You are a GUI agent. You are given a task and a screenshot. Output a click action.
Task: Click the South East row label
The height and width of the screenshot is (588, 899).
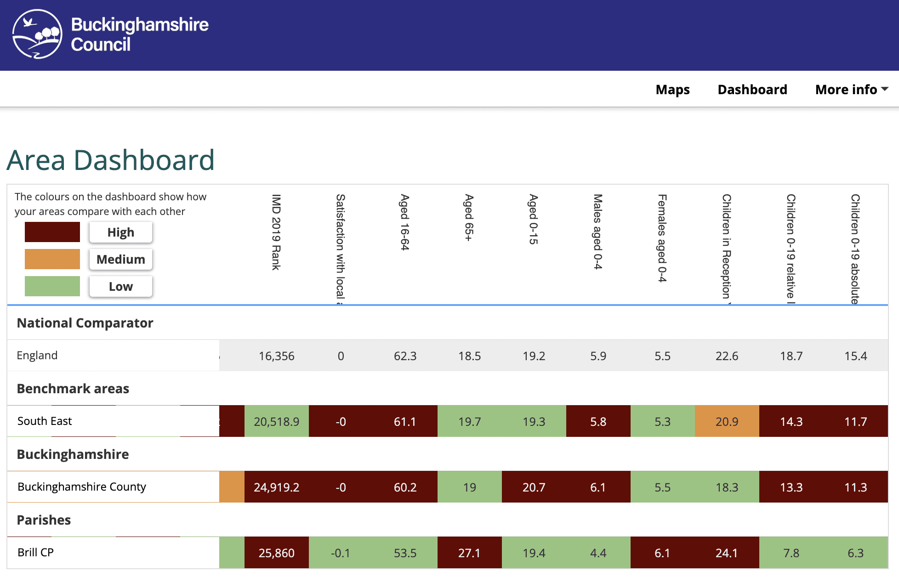coord(45,421)
